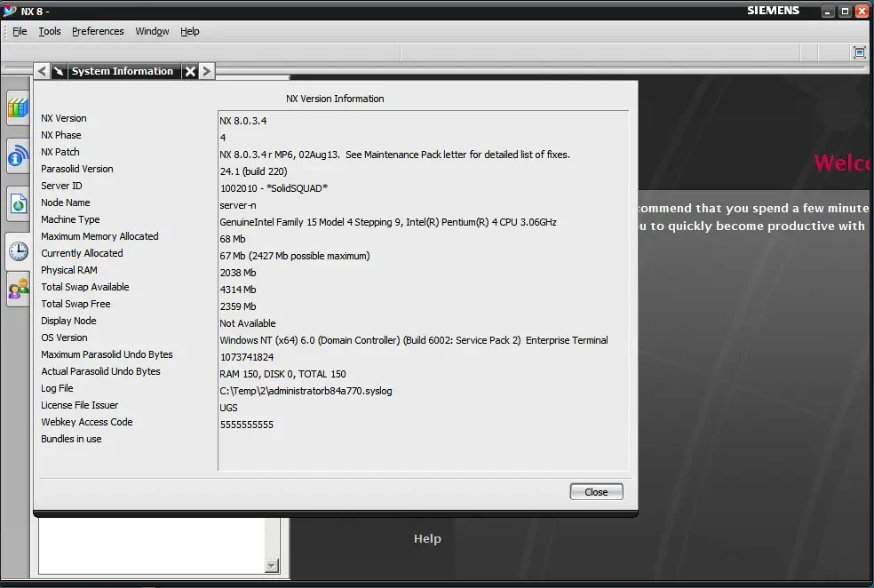This screenshot has width=874, height=588.
Task: Maximize the NX 8 window
Action: click(x=845, y=12)
